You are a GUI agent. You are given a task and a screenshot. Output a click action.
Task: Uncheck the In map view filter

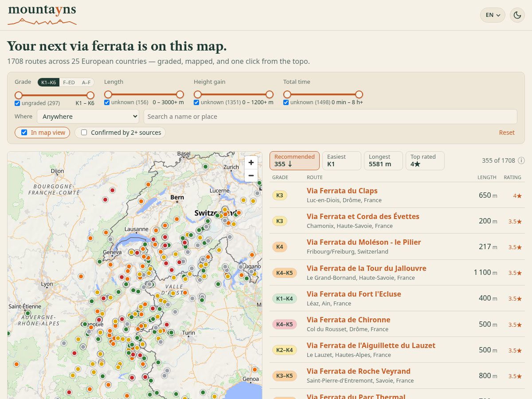point(24,133)
